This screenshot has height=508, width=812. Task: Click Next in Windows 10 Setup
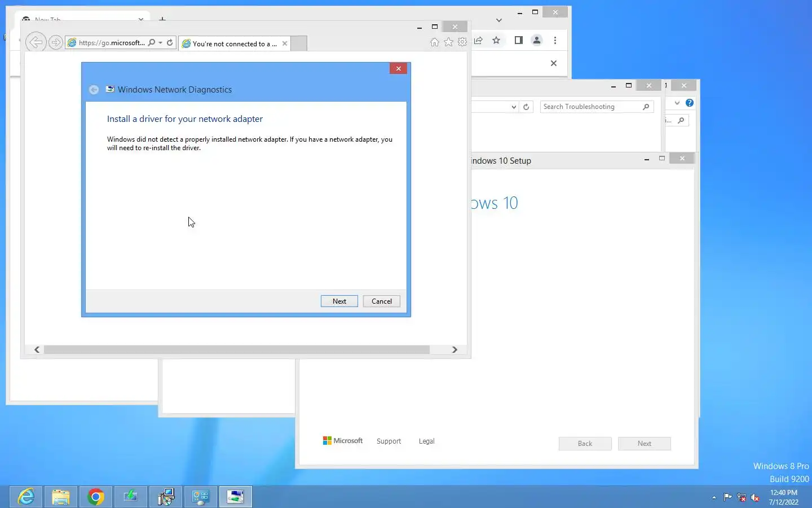point(645,444)
